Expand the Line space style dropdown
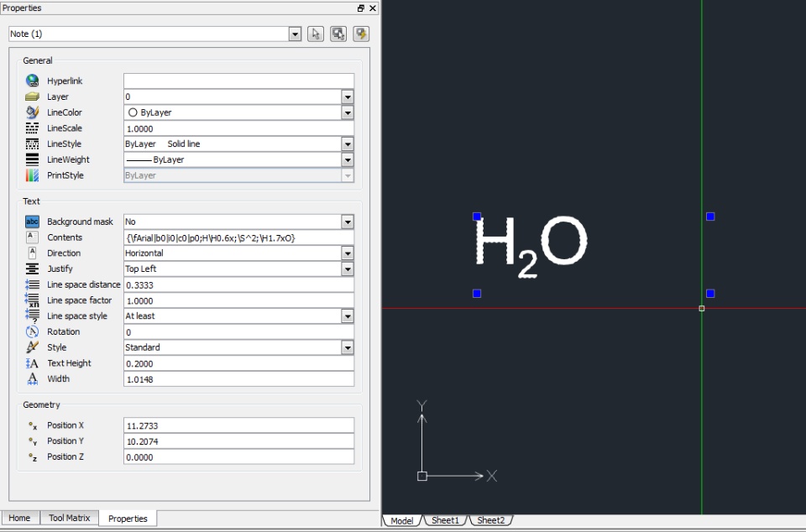806x532 pixels. 348,316
